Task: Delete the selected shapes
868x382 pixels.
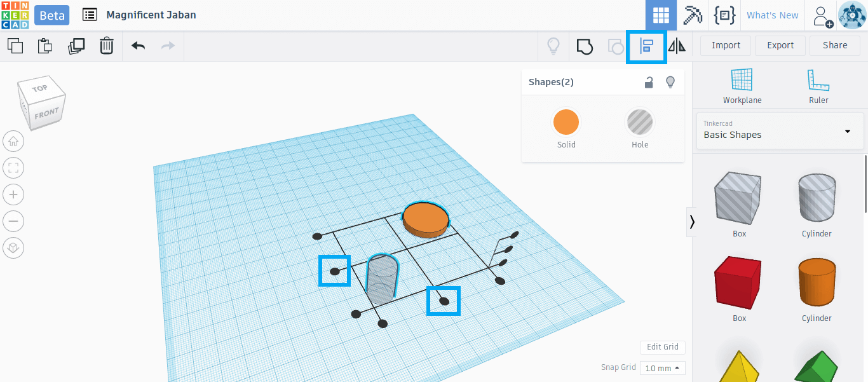Action: click(x=107, y=45)
